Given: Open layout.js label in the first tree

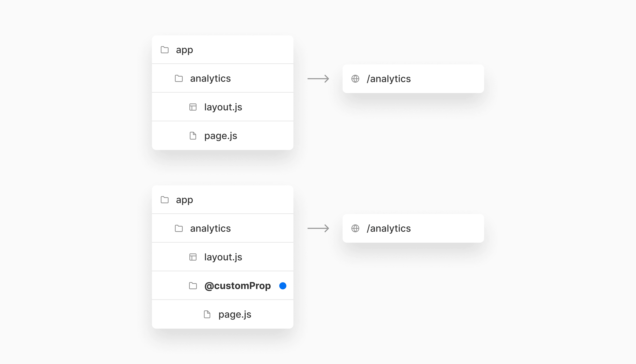Looking at the screenshot, I should (x=223, y=107).
